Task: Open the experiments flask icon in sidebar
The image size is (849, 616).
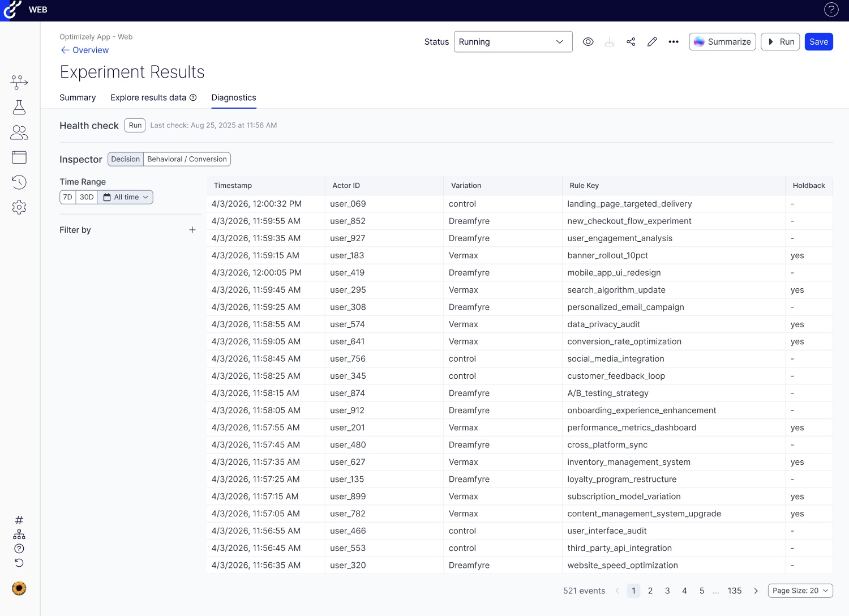Action: point(19,108)
